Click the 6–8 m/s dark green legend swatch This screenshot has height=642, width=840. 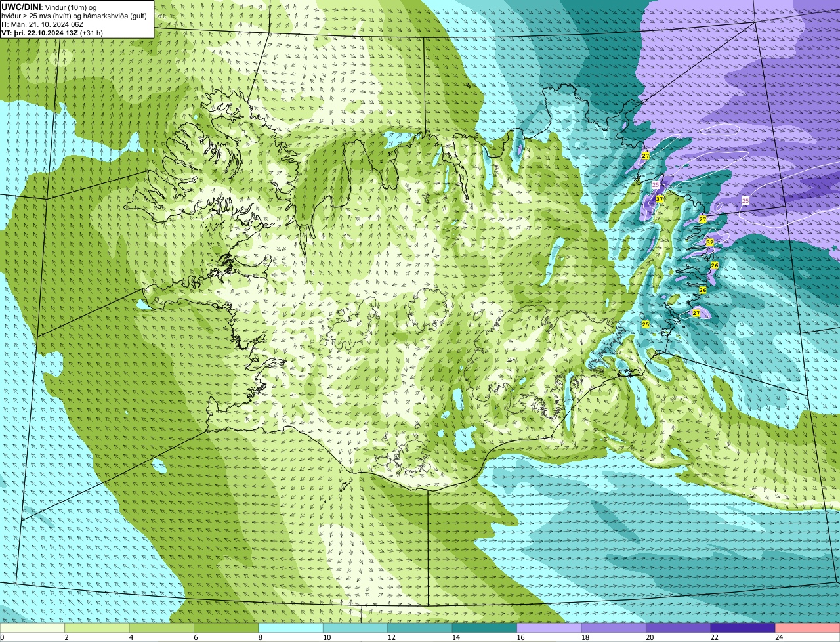coord(226,628)
